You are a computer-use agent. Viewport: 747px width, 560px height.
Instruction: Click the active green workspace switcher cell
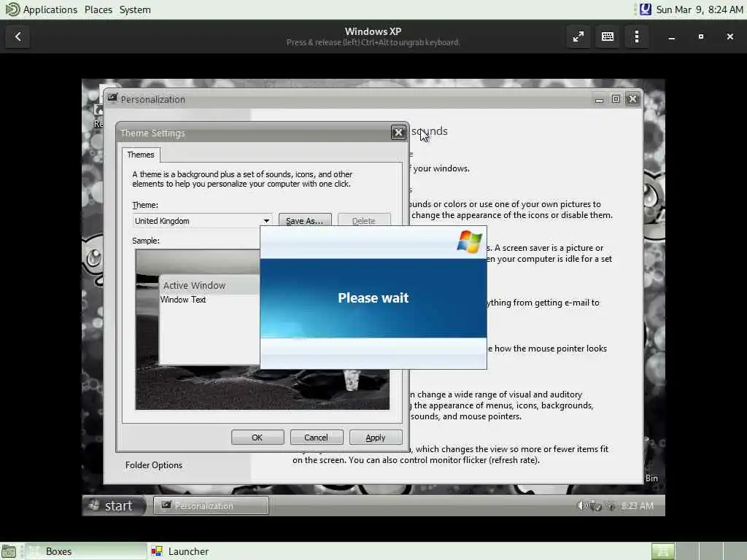pyautogui.click(x=662, y=551)
